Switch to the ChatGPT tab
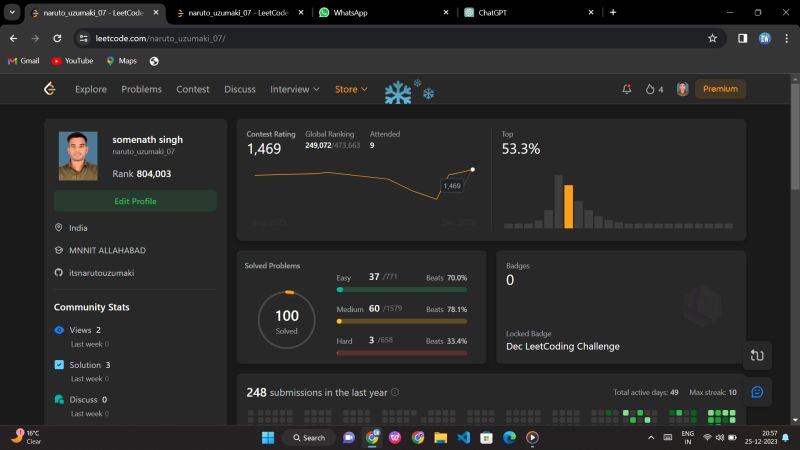The width and height of the screenshot is (800, 450). point(528,12)
